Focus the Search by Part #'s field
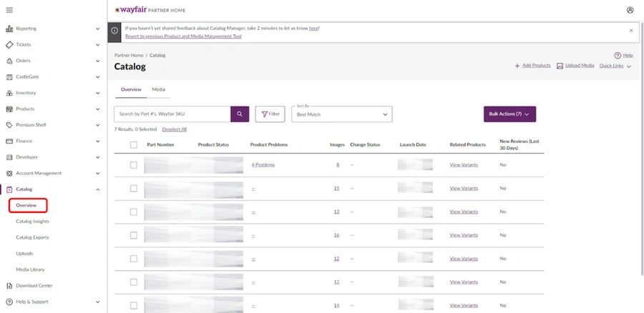This screenshot has height=313, width=644. click(x=172, y=114)
